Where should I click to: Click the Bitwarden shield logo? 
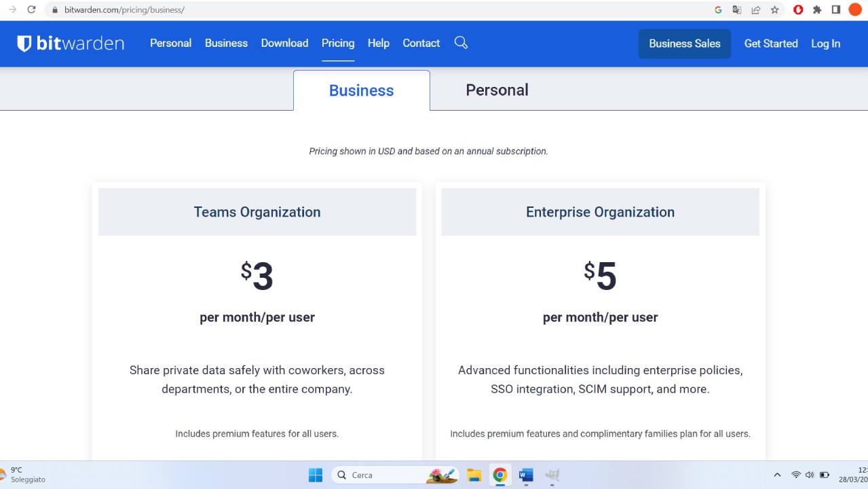pos(24,43)
